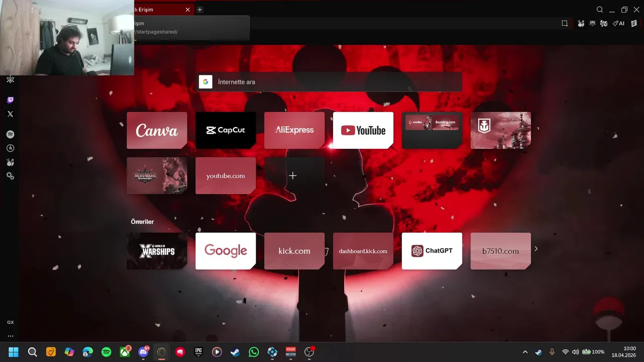Open the kick.com suggestion tile
This screenshot has width=644, height=362.
[x=294, y=251]
